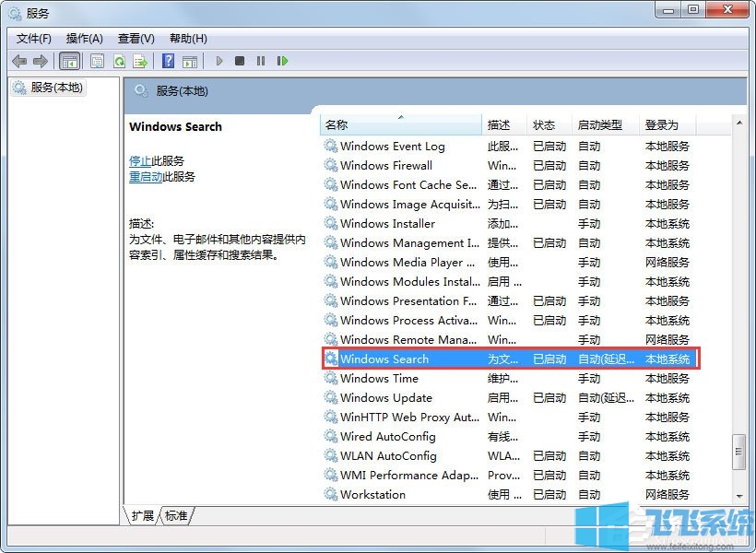
Task: Open the Properties toolbar icon
Action: (x=96, y=60)
